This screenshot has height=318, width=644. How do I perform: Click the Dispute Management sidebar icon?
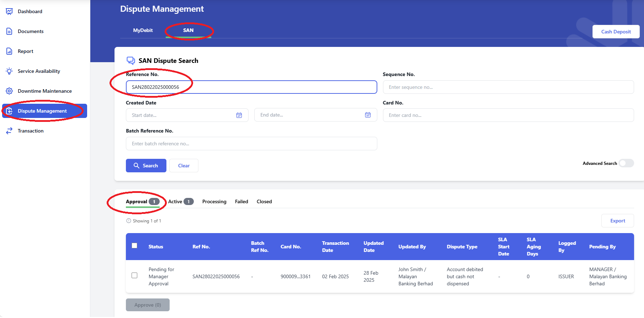click(9, 111)
